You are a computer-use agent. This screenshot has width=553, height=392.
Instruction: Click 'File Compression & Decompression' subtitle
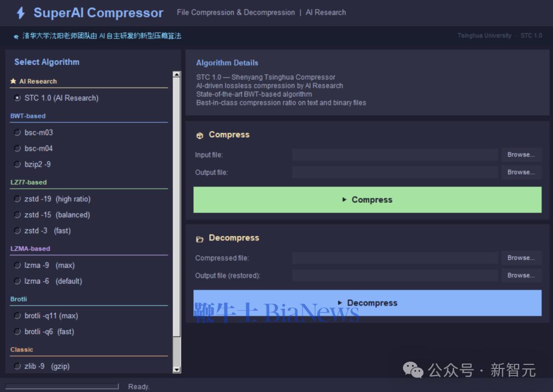tap(236, 13)
